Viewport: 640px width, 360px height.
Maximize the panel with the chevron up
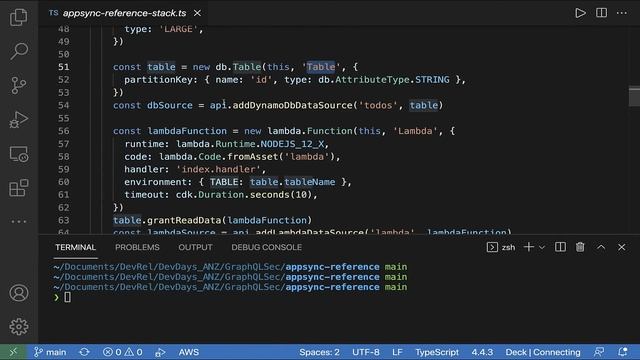point(601,247)
